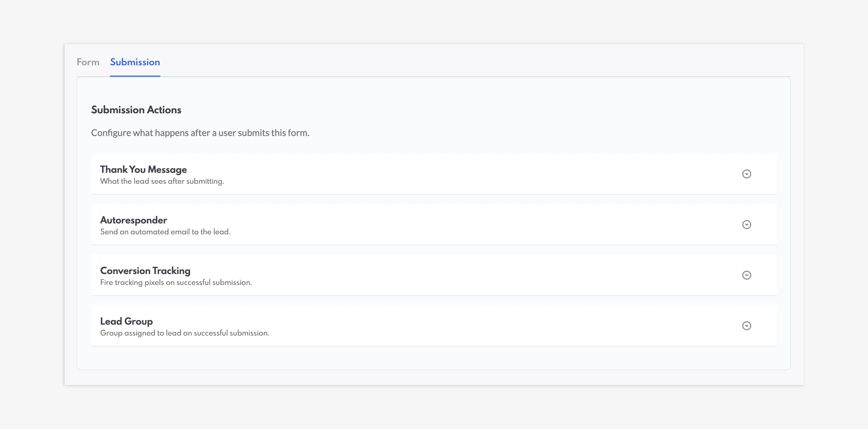The width and height of the screenshot is (868, 429).
Task: Expand the Conversion Tracking chevron icon
Action: [746, 275]
